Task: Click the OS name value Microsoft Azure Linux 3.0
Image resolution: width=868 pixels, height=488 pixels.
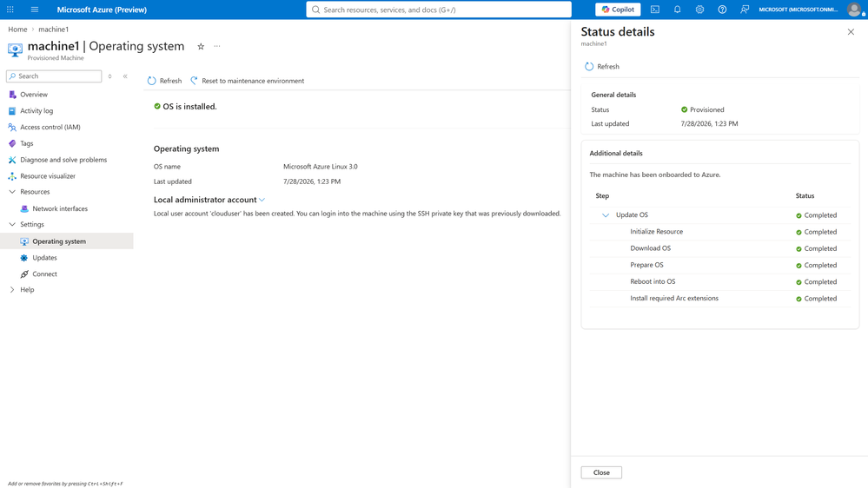Action: click(x=321, y=167)
